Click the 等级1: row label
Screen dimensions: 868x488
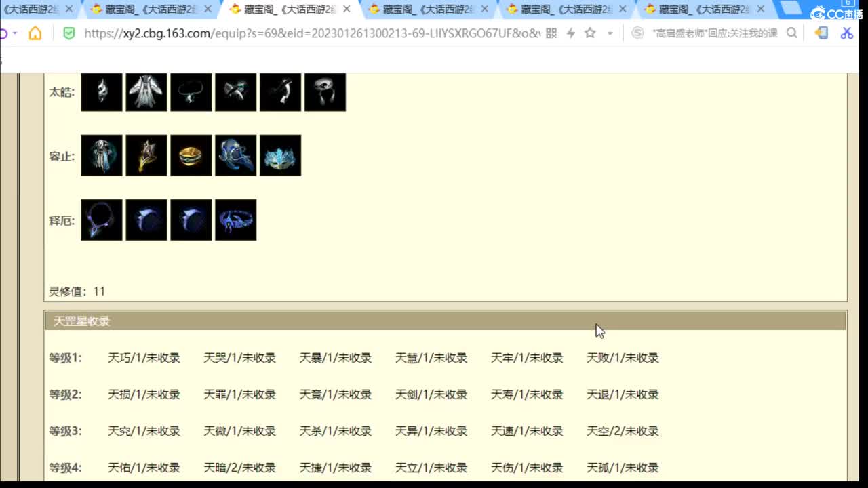pyautogui.click(x=65, y=358)
